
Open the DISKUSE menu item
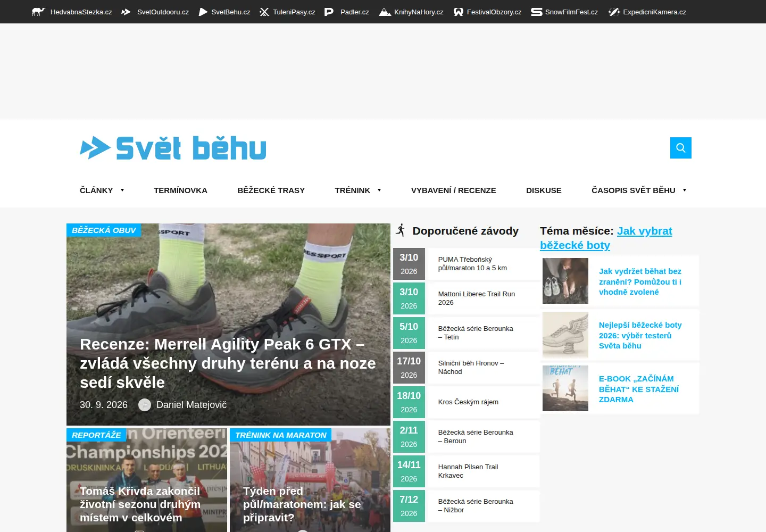coord(544,190)
